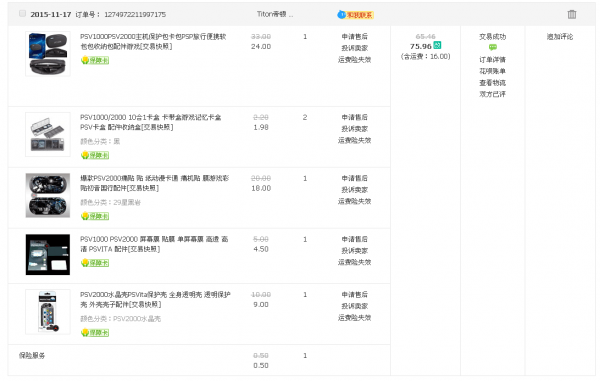Open 花呗账单 bill link
The width and height of the screenshot is (600, 381).
(x=492, y=71)
